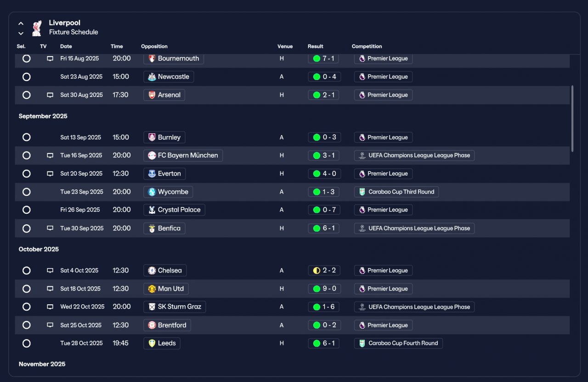Click the Champions League icon in Benfica row

click(x=362, y=228)
